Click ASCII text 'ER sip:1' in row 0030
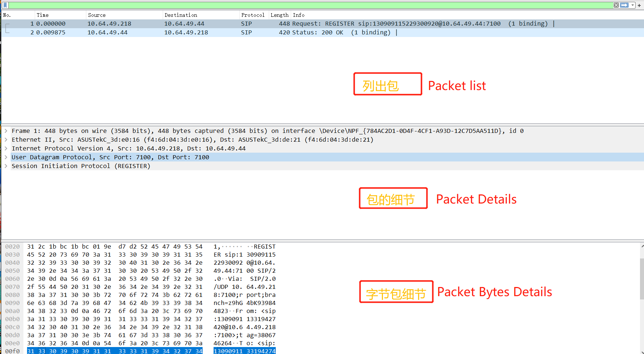644x354 pixels. click(228, 255)
